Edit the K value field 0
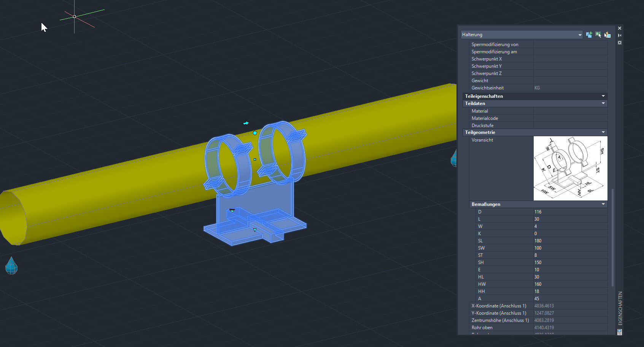The height and width of the screenshot is (347, 644). point(570,234)
